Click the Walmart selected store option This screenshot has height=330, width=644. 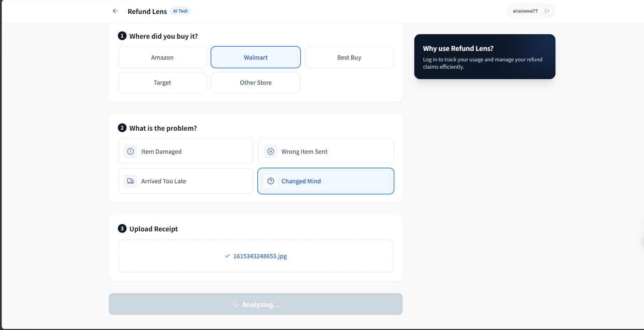[x=255, y=57]
